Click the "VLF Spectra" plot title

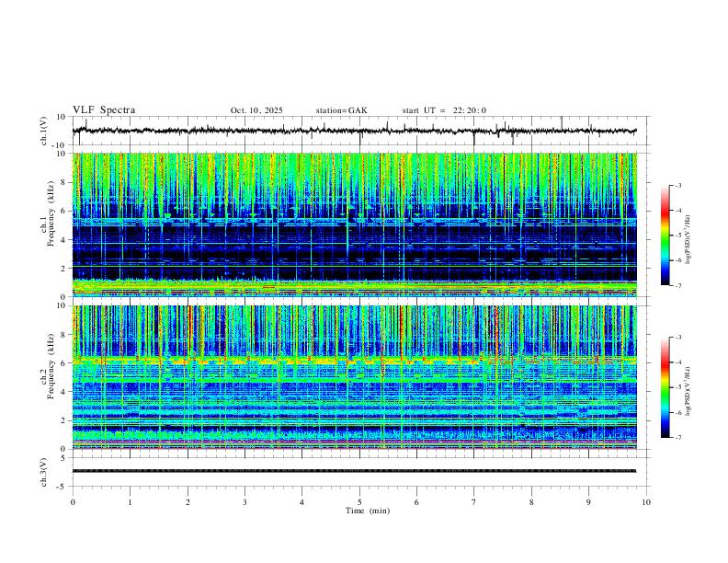click(x=104, y=110)
